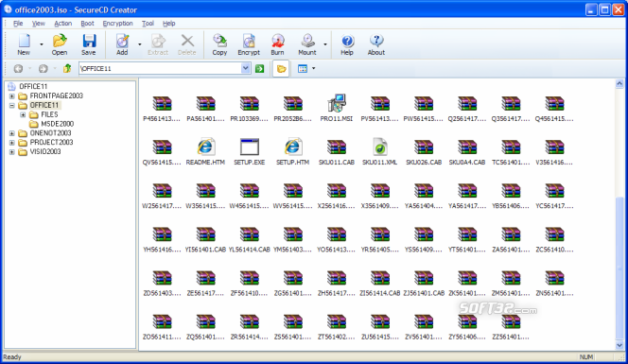Select the SETUP.EXE file icon
628x364 pixels.
pos(249,151)
